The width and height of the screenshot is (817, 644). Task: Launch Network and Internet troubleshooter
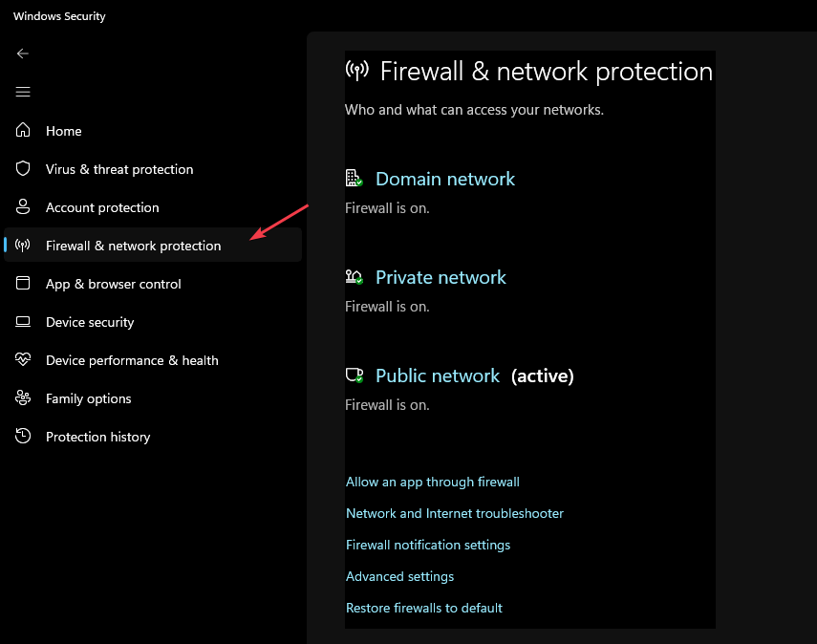click(x=454, y=513)
